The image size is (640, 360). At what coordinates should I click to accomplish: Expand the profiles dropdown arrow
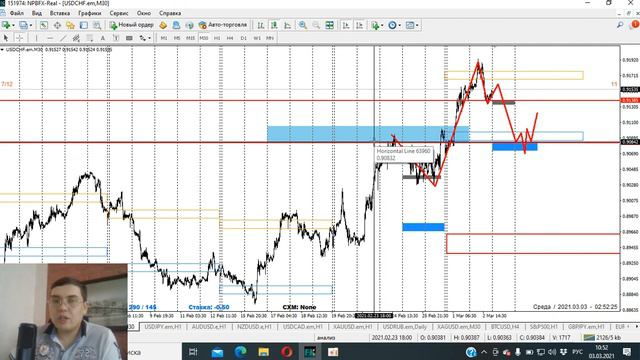31,25
